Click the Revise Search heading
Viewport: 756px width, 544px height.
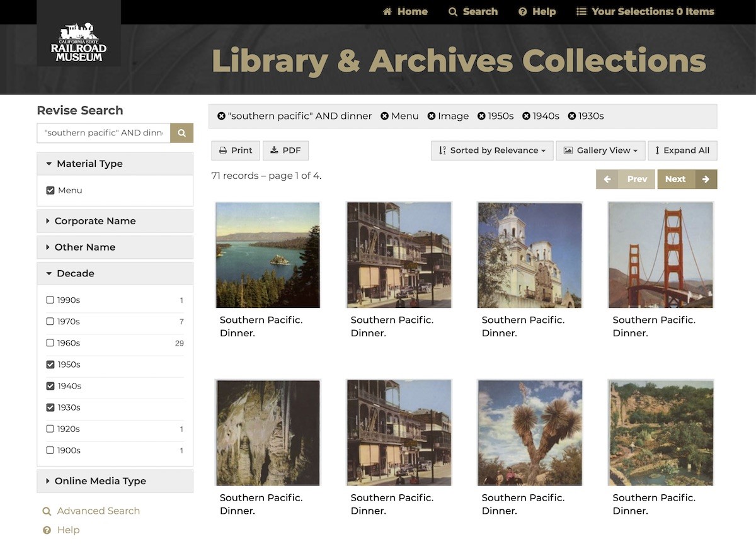point(80,110)
